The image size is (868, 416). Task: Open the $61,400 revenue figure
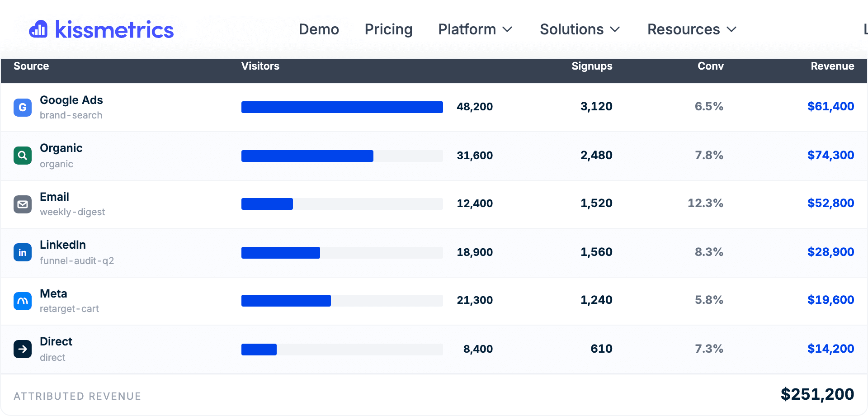[830, 107]
